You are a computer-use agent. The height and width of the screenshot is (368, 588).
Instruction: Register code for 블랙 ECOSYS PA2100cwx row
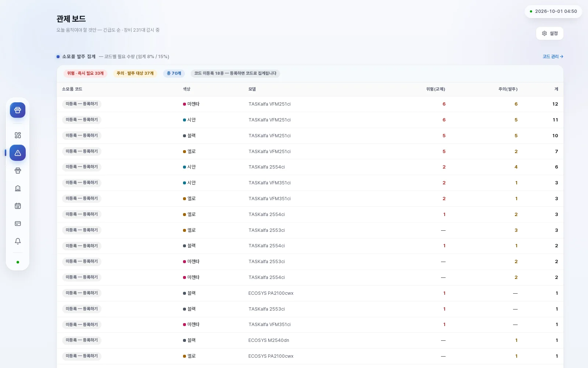82,293
